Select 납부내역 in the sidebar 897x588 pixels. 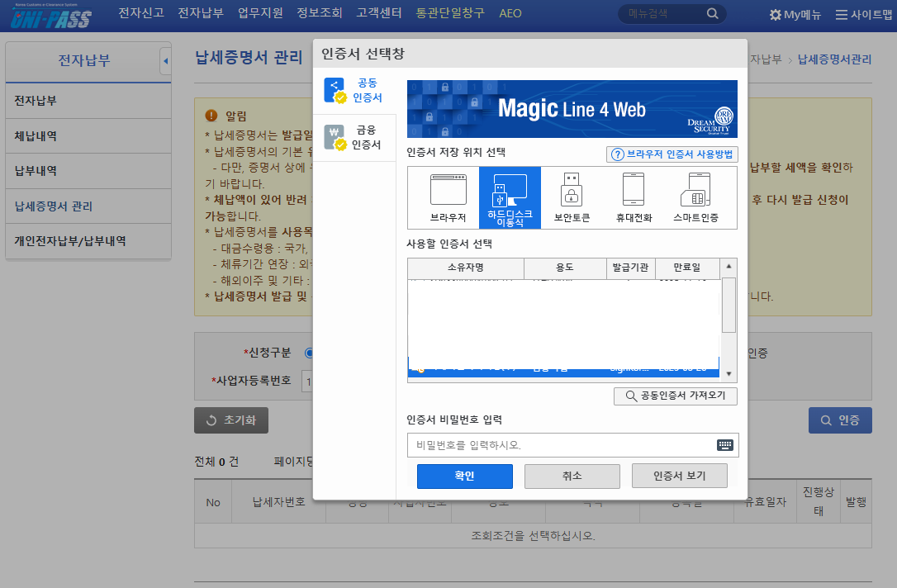(x=88, y=171)
